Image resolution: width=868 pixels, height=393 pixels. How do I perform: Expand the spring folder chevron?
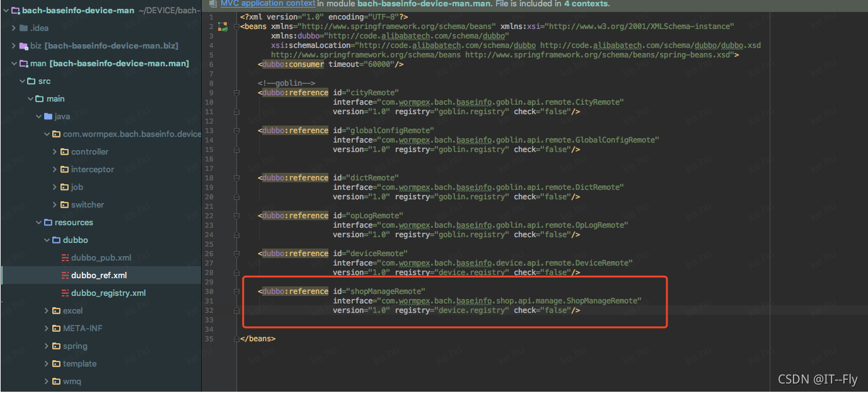tap(47, 346)
